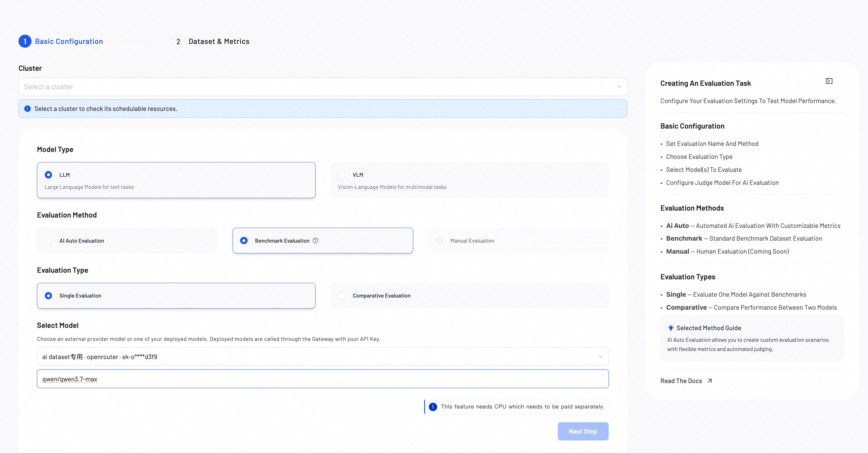This screenshot has width=868, height=453.
Task: Choose Benchmark Evaluation method
Action: [323, 240]
